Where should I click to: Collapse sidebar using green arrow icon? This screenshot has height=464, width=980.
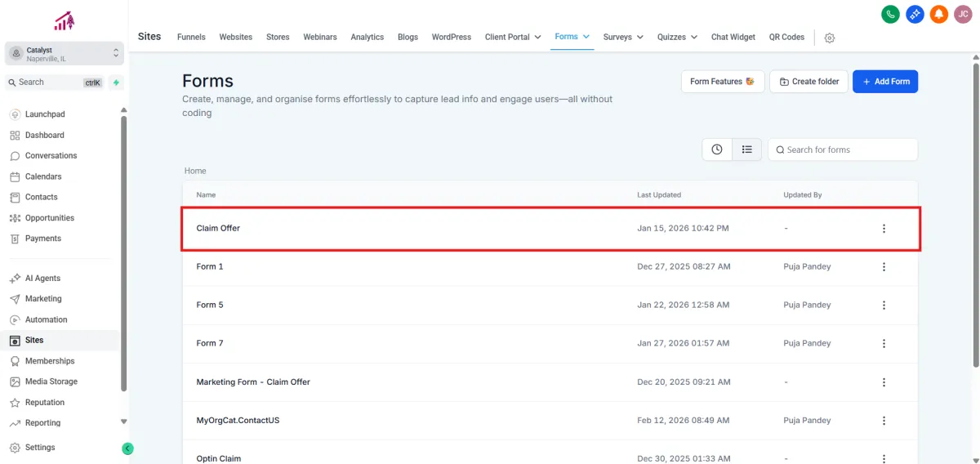click(x=127, y=448)
